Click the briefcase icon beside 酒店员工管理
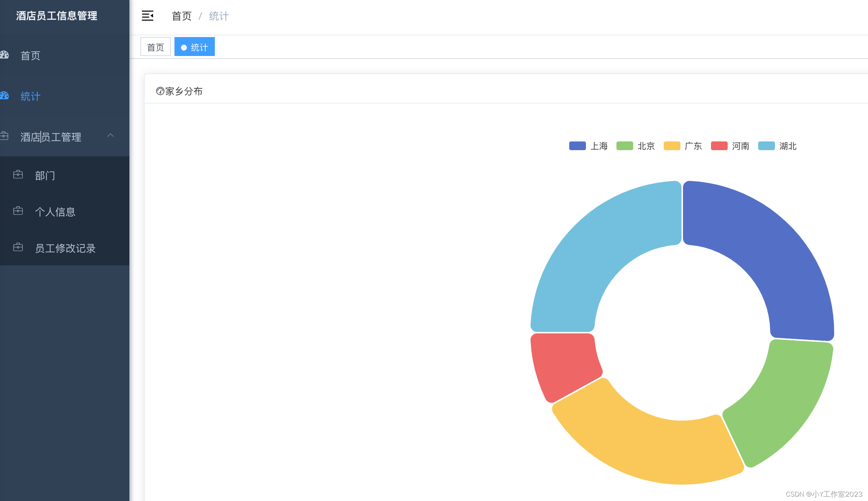Image resolution: width=868 pixels, height=501 pixels. (4, 136)
